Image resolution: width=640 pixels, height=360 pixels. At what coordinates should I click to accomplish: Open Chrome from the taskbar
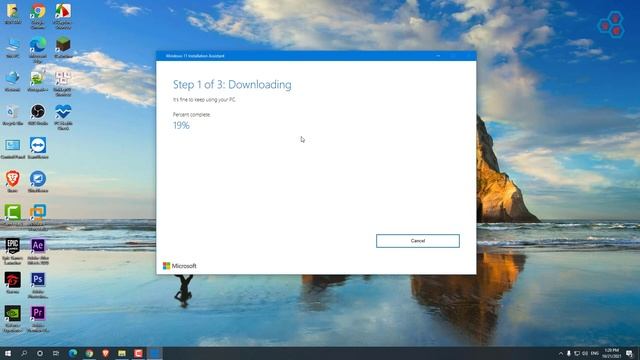point(89,353)
